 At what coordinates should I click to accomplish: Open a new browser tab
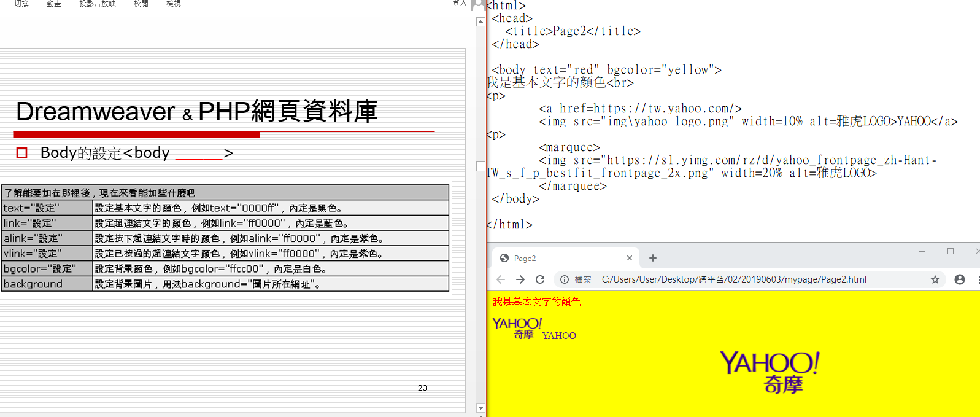[653, 258]
